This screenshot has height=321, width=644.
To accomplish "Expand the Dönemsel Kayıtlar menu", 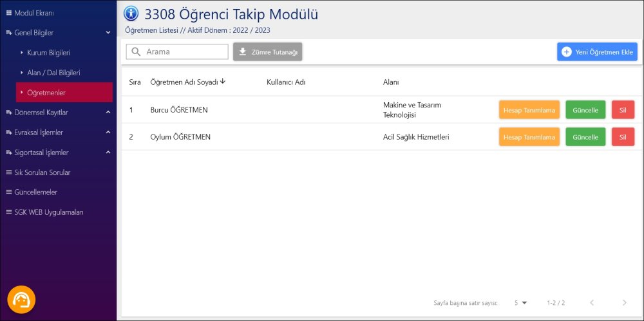I will [x=108, y=113].
